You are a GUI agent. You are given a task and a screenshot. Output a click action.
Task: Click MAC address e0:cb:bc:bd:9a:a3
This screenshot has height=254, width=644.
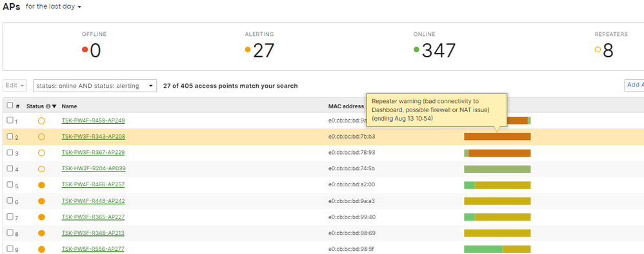(x=352, y=200)
